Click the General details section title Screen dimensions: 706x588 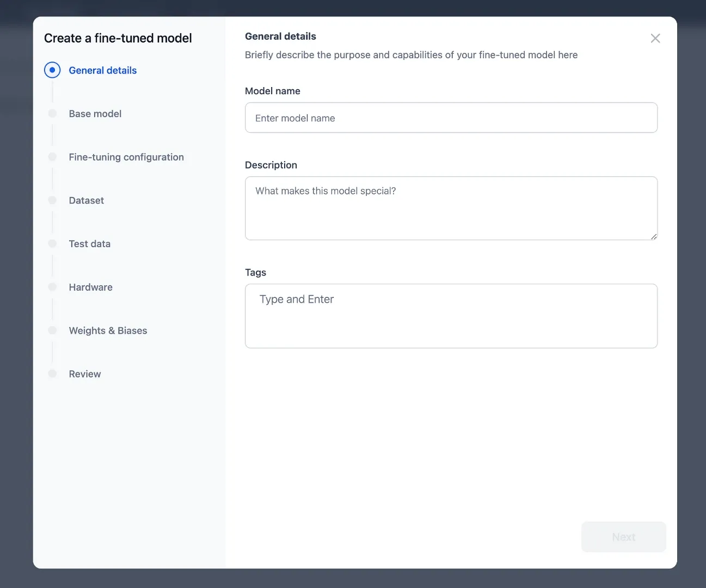[280, 36]
